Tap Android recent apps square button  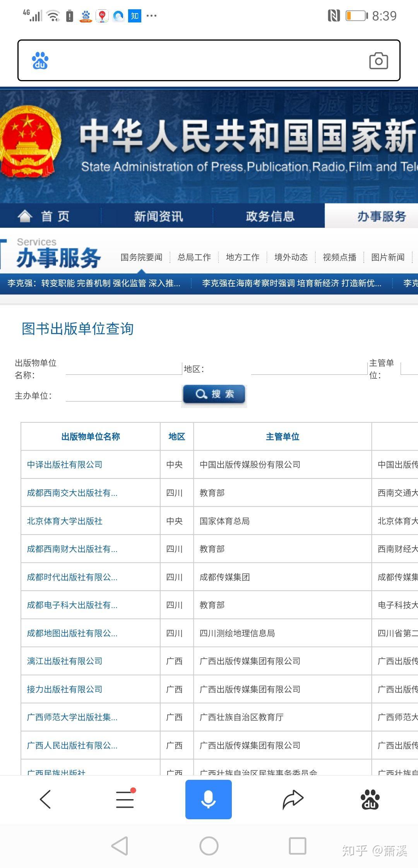(298, 846)
